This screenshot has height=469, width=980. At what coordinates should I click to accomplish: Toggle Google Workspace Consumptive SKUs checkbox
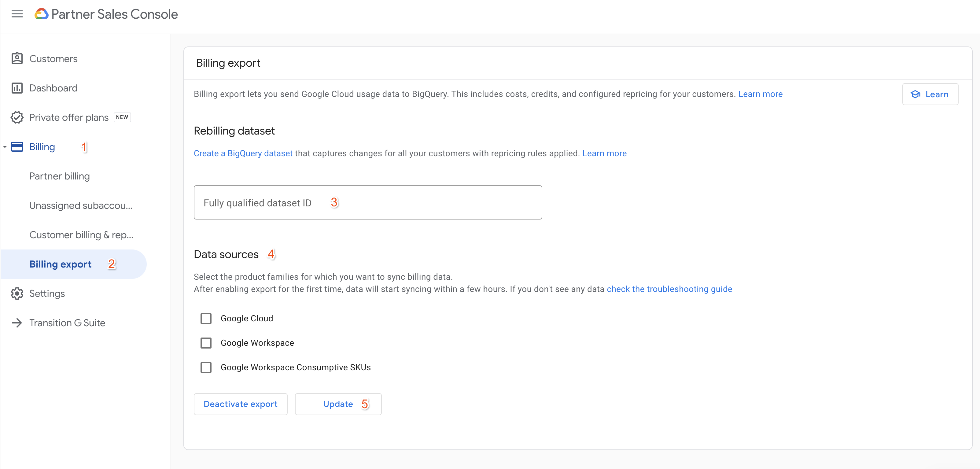coord(206,367)
